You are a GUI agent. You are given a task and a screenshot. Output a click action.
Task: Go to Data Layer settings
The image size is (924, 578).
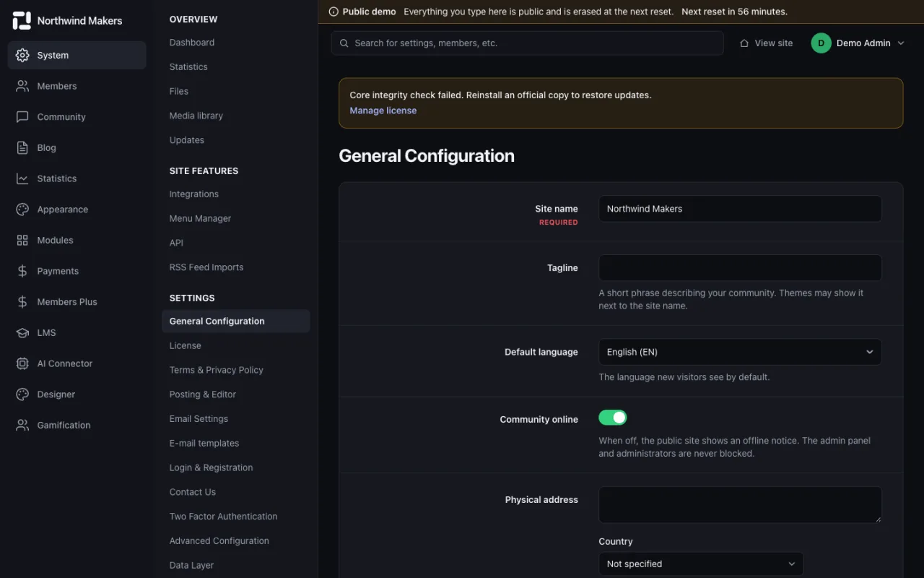pyautogui.click(x=192, y=566)
